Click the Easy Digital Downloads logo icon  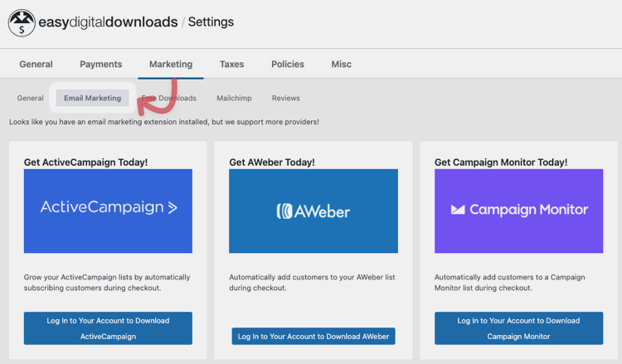click(22, 23)
